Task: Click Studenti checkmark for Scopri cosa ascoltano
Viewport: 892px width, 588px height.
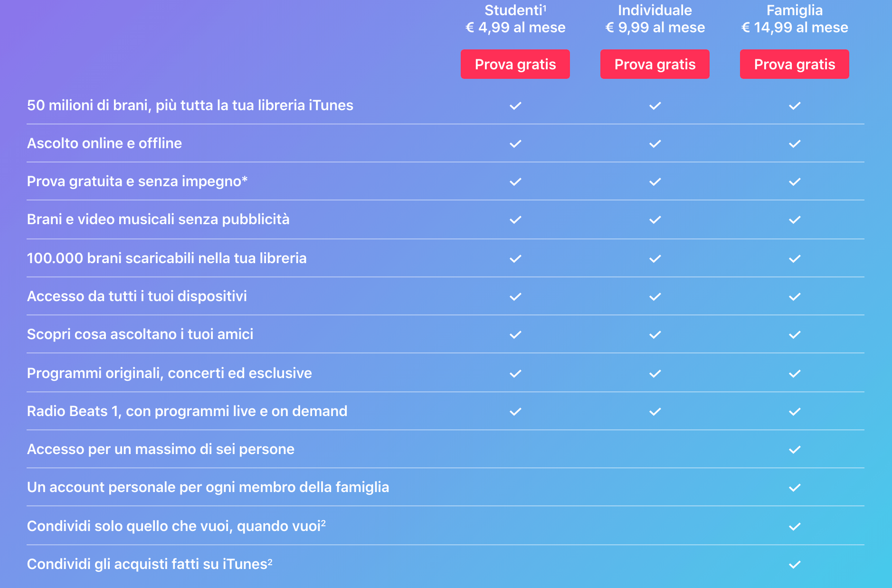Action: pos(515,335)
